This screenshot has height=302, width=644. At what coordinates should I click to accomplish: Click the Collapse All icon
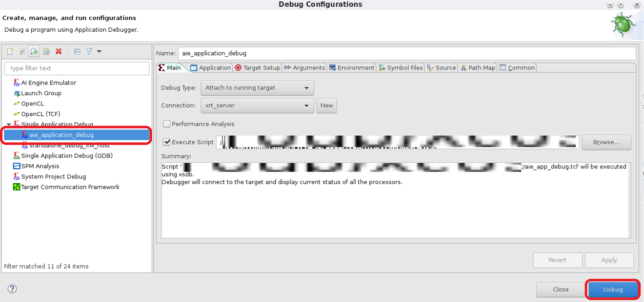77,52
